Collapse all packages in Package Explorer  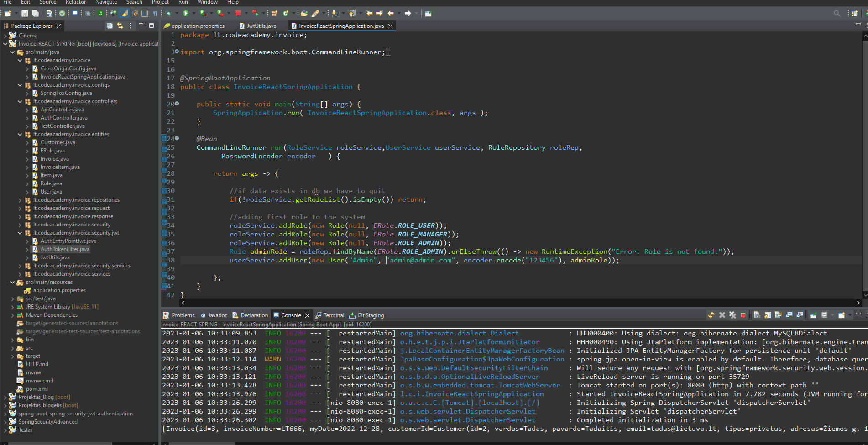[110, 26]
